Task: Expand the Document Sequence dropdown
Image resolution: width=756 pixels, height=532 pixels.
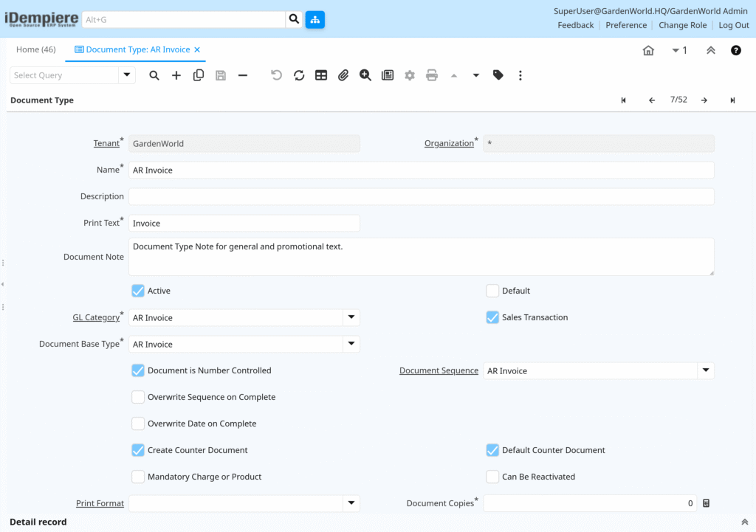Action: 706,370
